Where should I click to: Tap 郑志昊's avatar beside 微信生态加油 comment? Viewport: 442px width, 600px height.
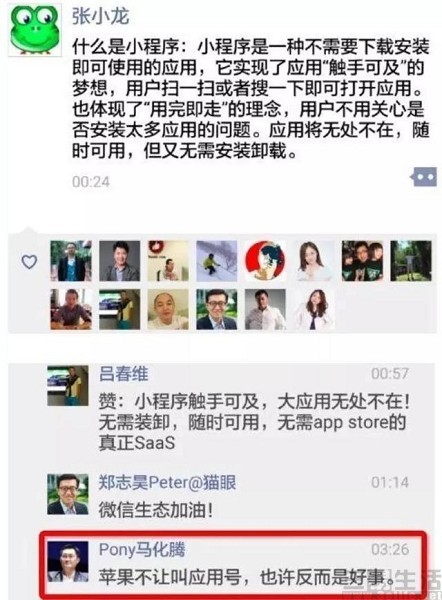68,494
